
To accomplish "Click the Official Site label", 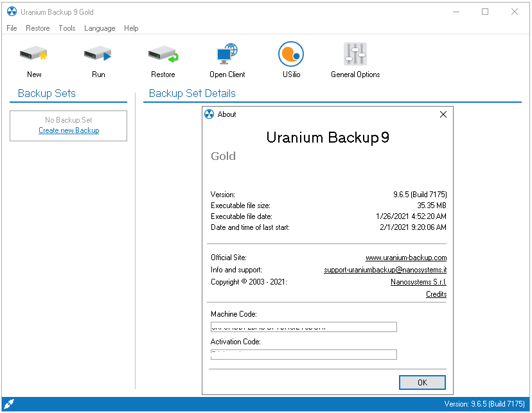I will 228,258.
